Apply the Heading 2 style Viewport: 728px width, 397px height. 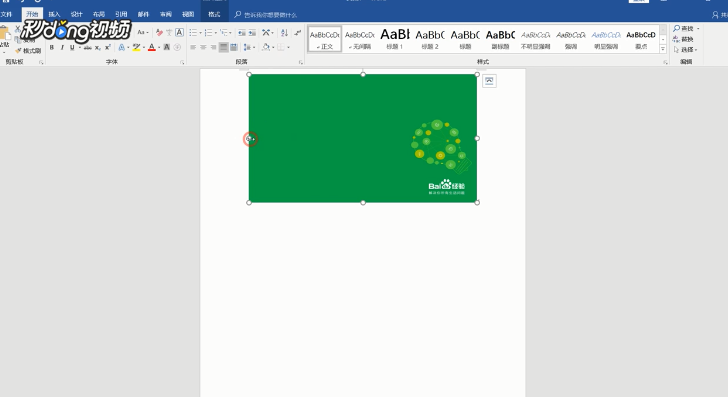click(x=430, y=39)
